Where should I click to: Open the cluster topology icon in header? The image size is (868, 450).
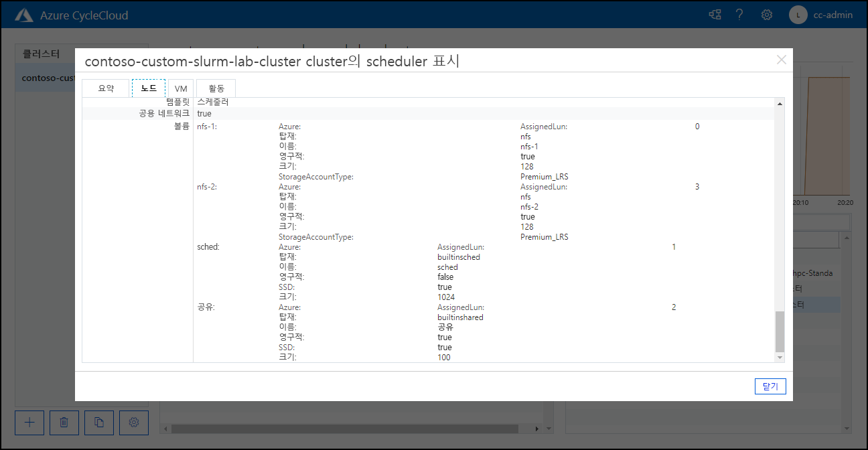tap(715, 15)
